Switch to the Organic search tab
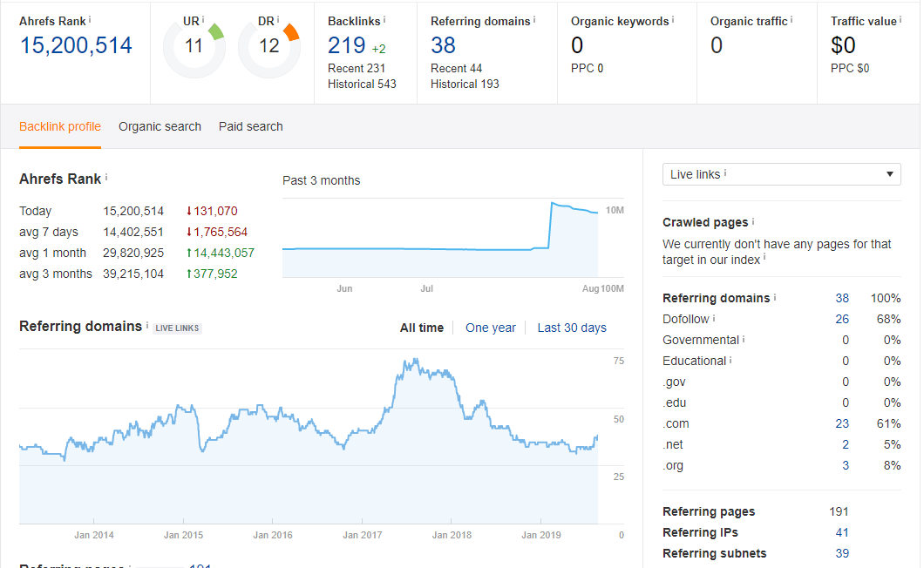 point(160,126)
